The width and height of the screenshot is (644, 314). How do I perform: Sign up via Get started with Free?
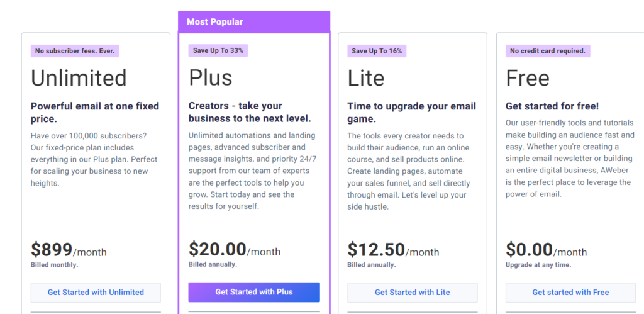click(570, 293)
